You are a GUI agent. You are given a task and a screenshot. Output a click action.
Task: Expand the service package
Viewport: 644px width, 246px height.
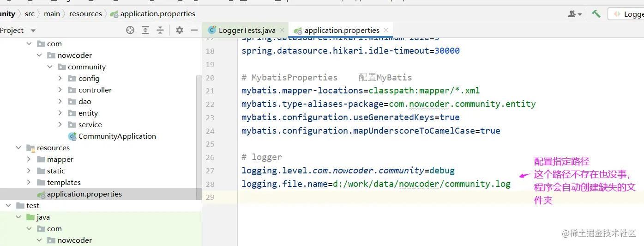pos(60,124)
